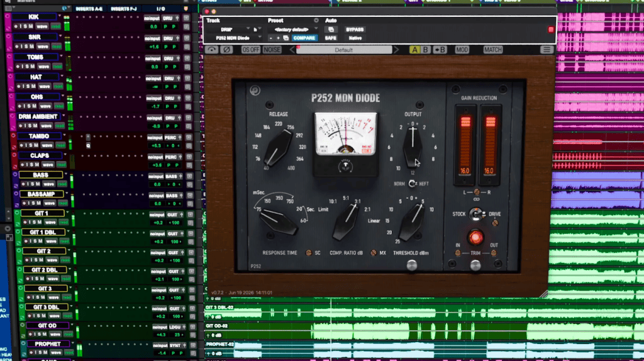
Task: Flip the STOCK/DRIVE toggle switch
Action: 477,214
